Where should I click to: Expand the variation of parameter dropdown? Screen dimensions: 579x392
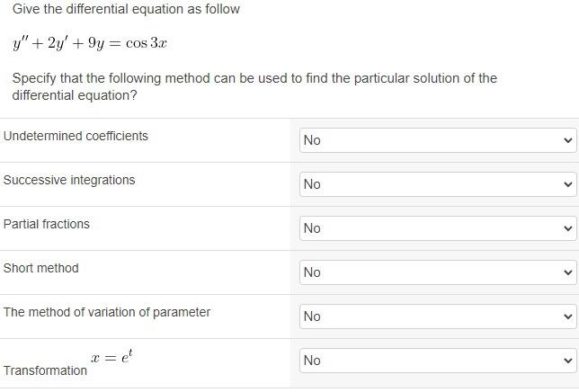click(437, 316)
